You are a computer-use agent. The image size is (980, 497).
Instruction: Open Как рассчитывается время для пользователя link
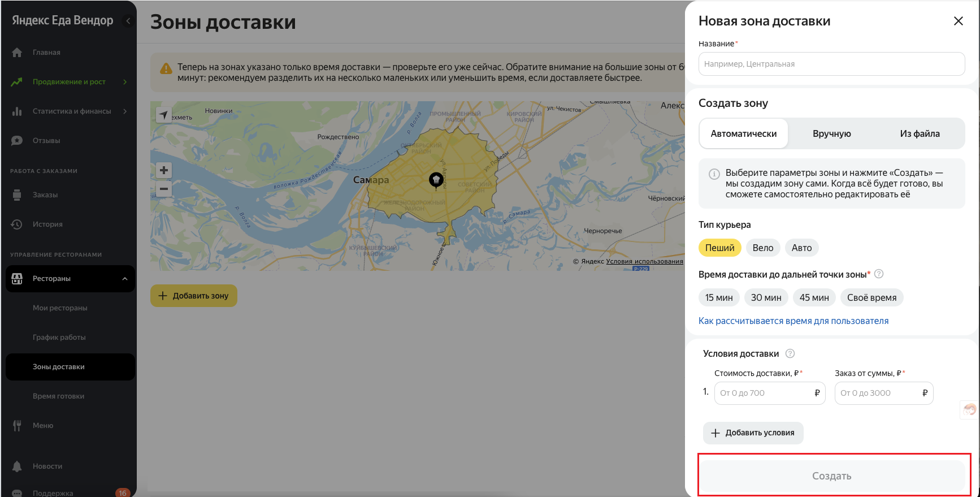tap(793, 321)
